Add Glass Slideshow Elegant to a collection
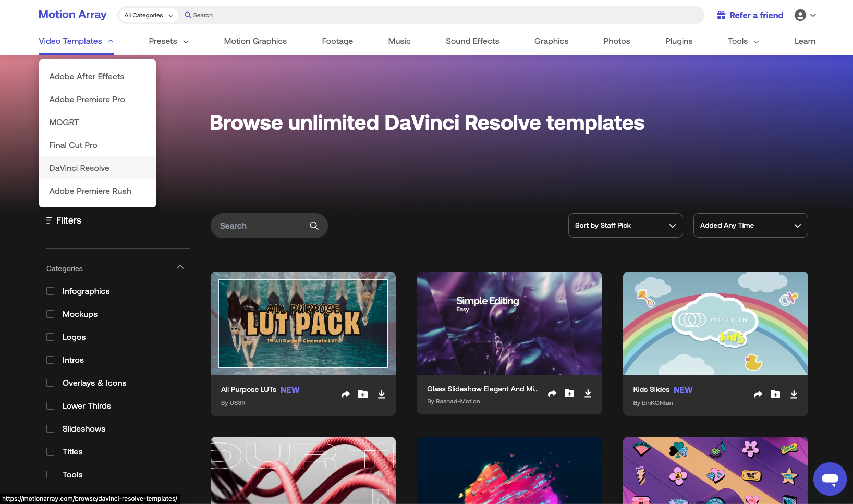853x504 pixels. 569,394
